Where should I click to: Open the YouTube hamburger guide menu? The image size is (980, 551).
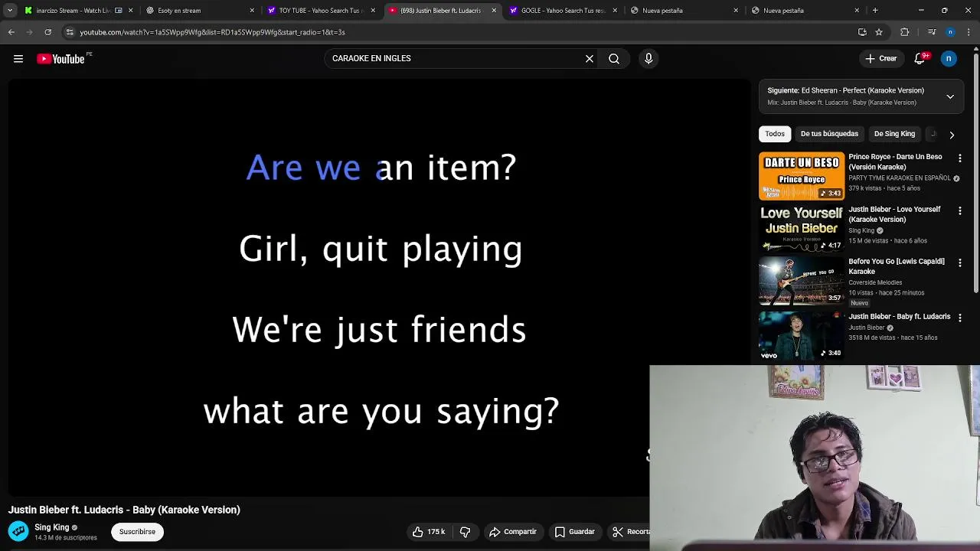click(18, 58)
